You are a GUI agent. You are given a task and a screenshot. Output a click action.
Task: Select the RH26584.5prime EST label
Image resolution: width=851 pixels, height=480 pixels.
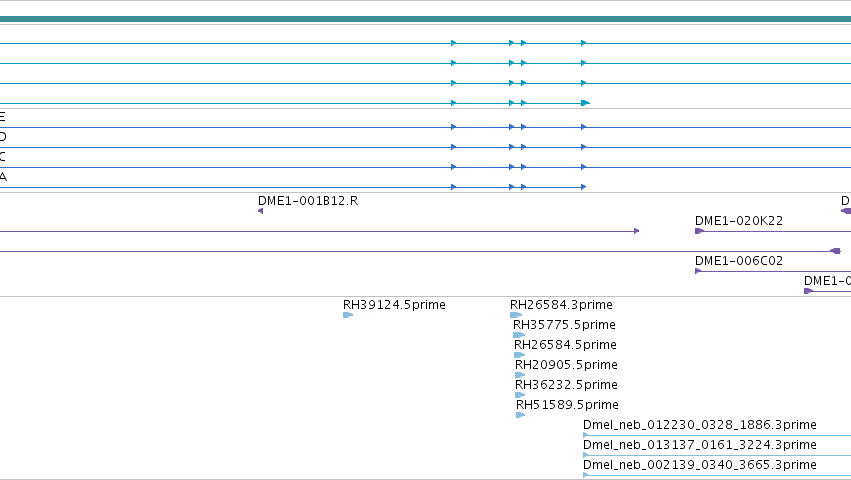tap(565, 345)
